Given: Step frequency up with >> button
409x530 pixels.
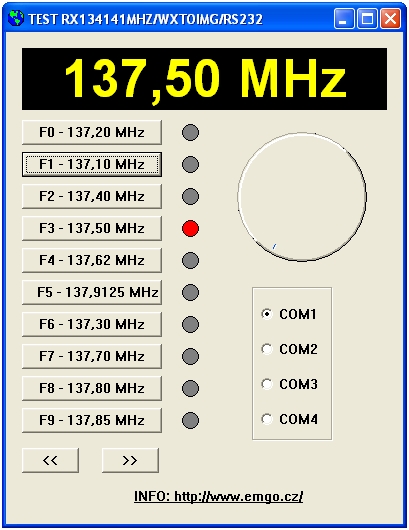Looking at the screenshot, I should [130, 460].
